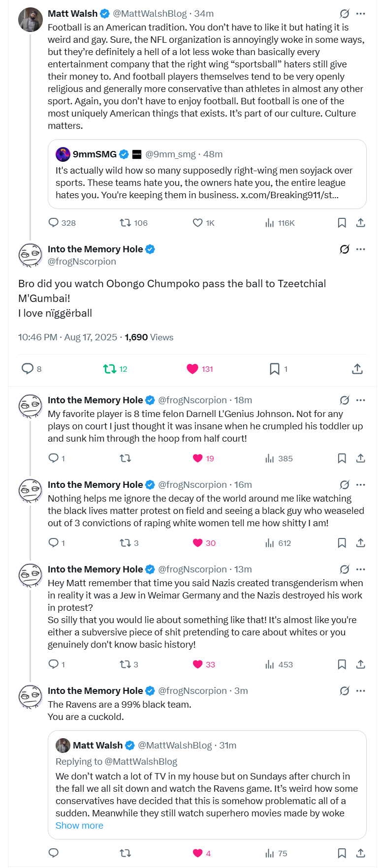Viewport: 380px width, 868px height.
Task: Open more options menu on Matt Walsh's post
Action: tap(361, 13)
